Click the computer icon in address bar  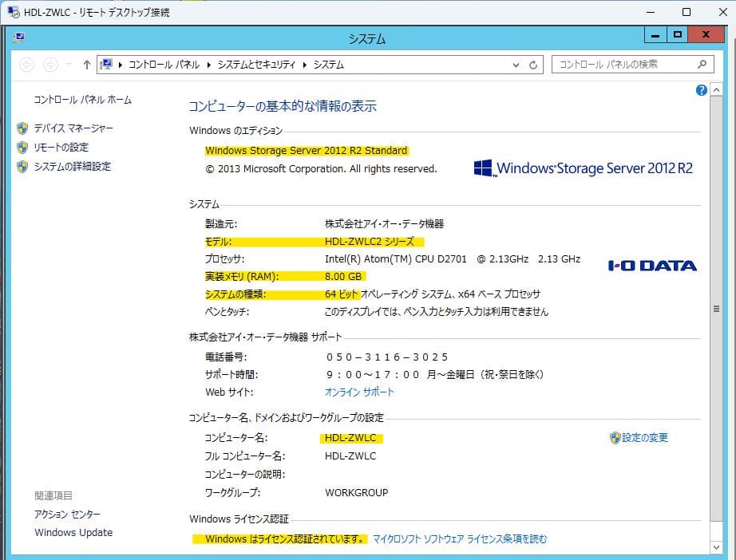click(x=106, y=65)
